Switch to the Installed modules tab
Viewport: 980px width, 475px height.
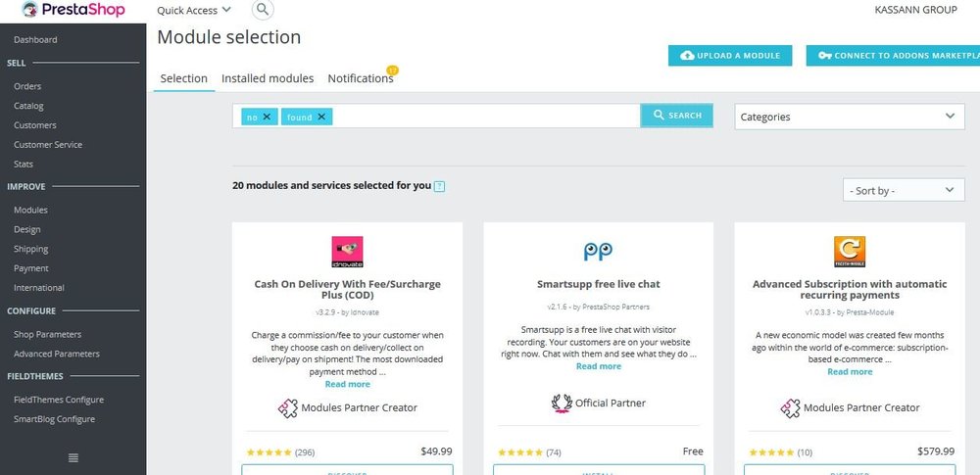coord(268,78)
